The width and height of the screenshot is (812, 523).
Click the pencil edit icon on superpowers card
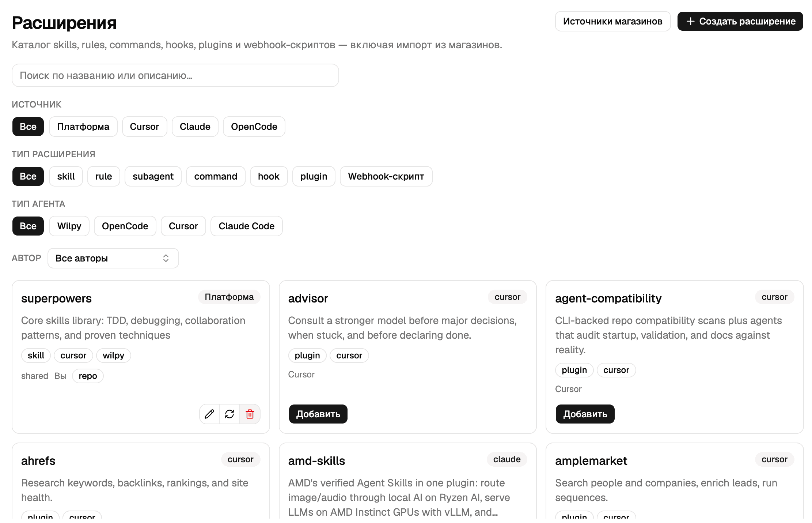(209, 414)
